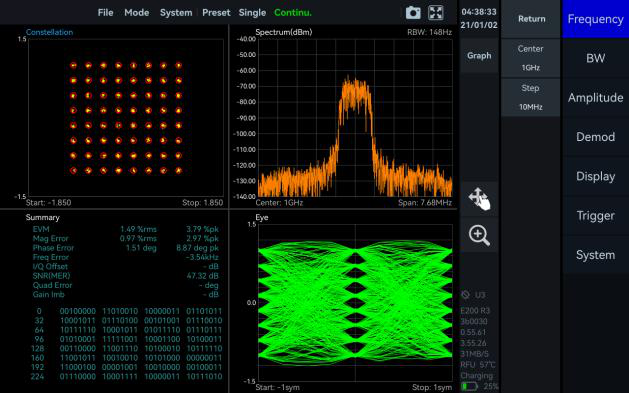
Task: Click the Preset menu item
Action: 216,13
